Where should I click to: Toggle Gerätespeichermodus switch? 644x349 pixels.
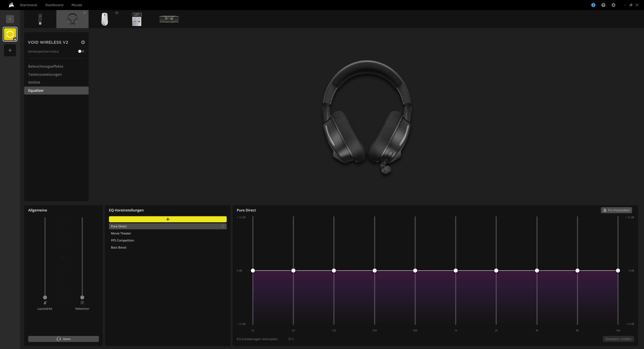coord(81,51)
